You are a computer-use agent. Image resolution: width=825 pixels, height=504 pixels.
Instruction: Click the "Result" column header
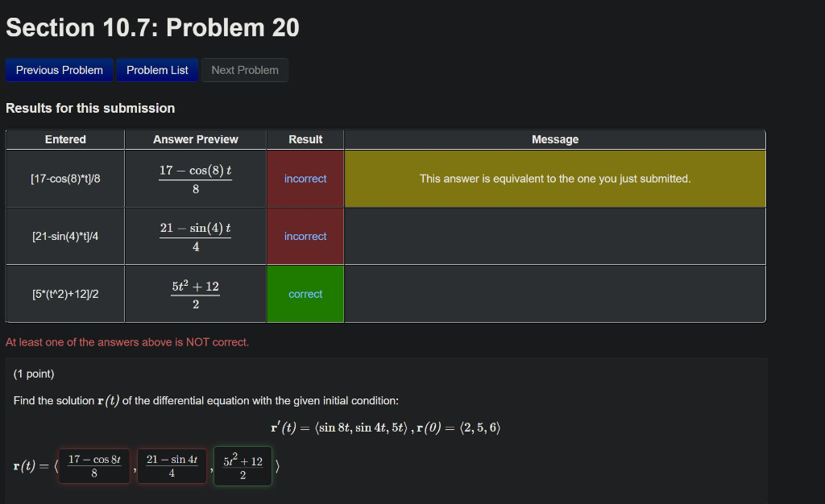pos(305,139)
